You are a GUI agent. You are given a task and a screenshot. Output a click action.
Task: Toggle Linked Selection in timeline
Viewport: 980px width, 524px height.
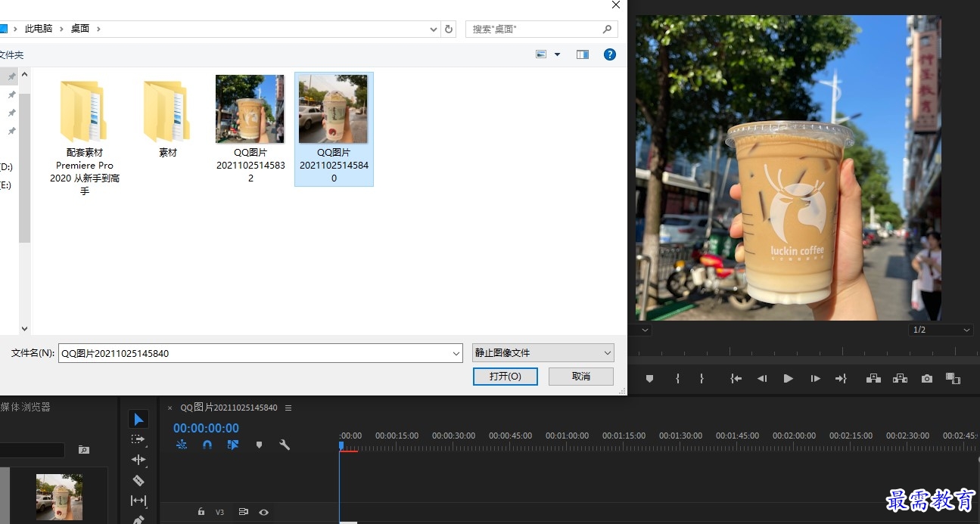point(233,445)
